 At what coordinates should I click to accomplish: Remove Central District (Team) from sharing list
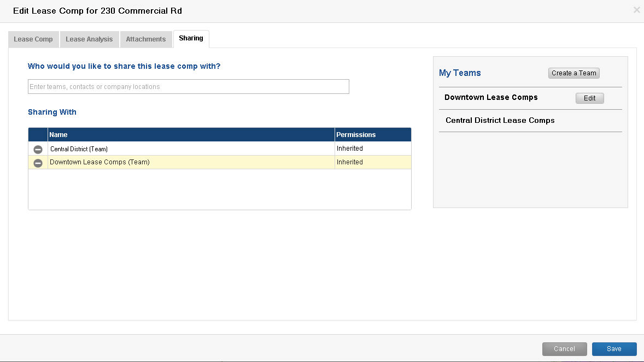click(37, 149)
